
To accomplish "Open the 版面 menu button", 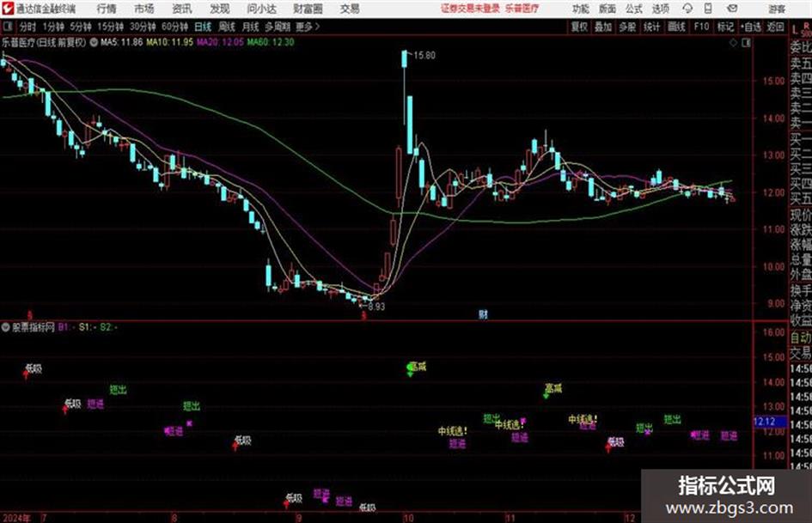I will coord(607,9).
